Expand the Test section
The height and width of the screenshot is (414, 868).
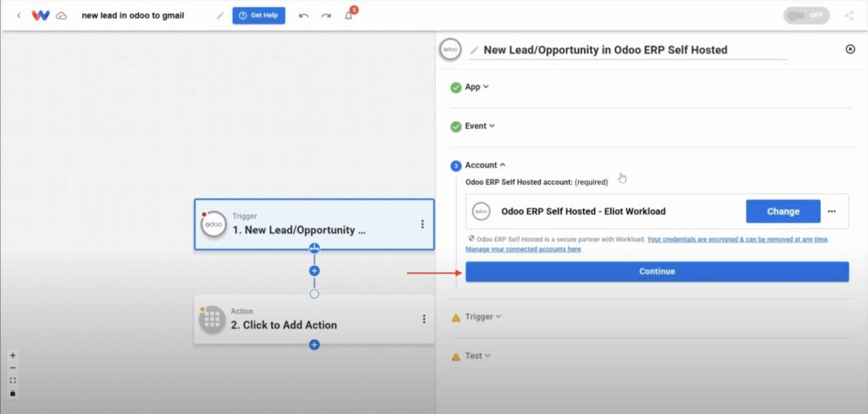[x=477, y=355]
